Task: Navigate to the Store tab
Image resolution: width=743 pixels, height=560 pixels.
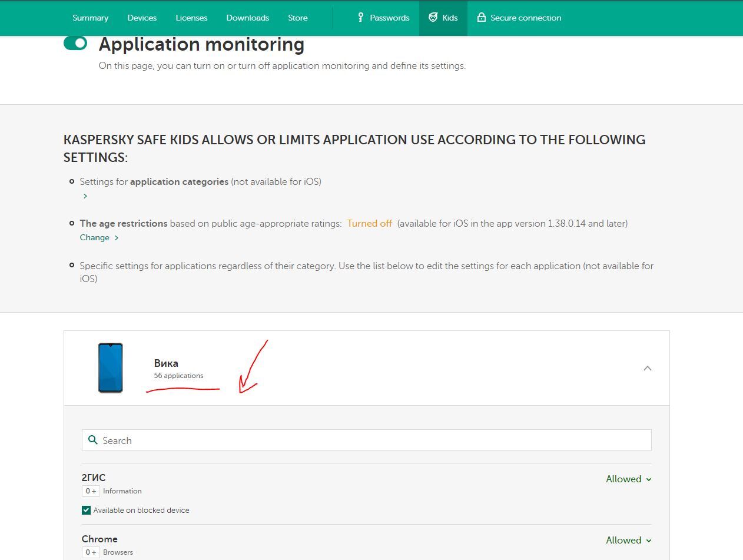Action: pyautogui.click(x=297, y=18)
